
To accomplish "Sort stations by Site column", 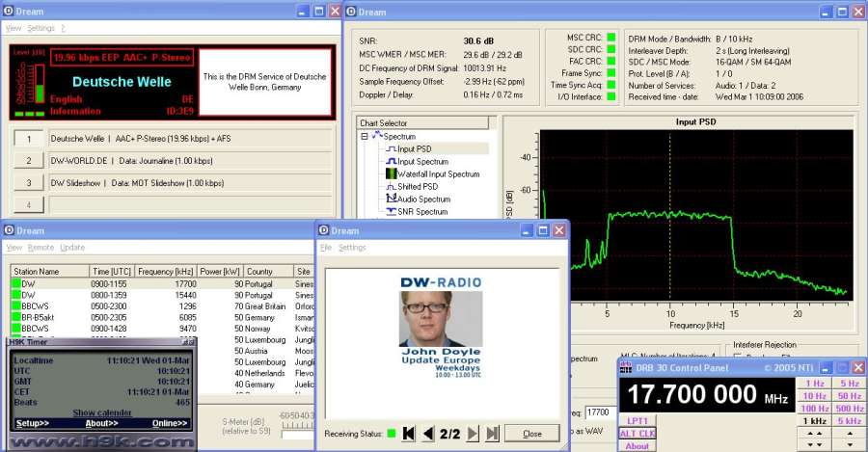I will pos(304,271).
